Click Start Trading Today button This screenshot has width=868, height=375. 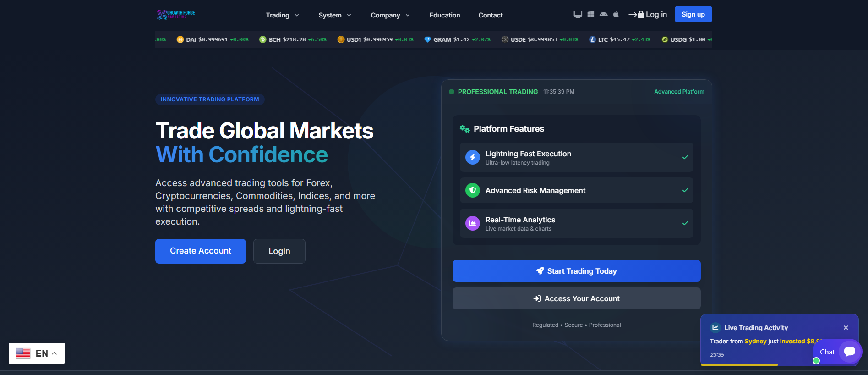[577, 271]
